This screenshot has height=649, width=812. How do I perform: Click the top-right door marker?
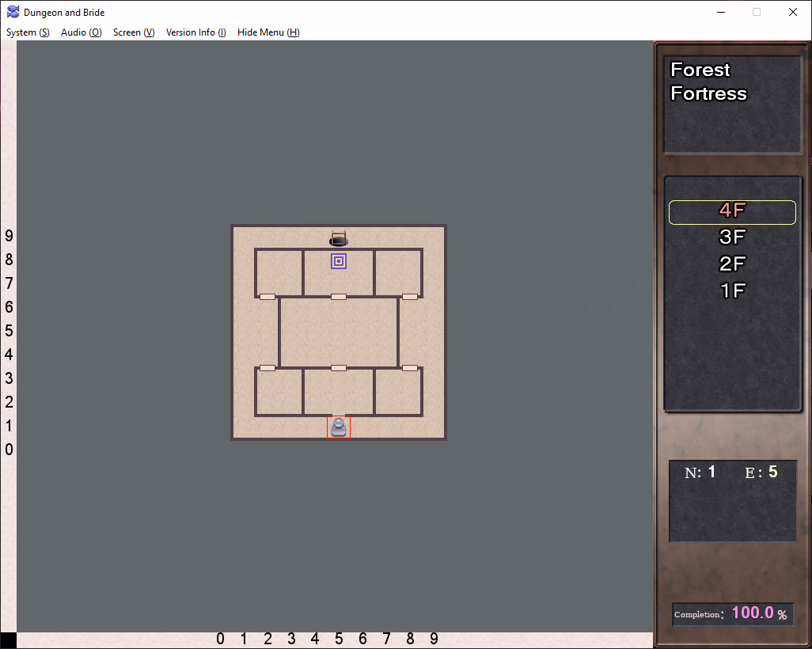410,297
